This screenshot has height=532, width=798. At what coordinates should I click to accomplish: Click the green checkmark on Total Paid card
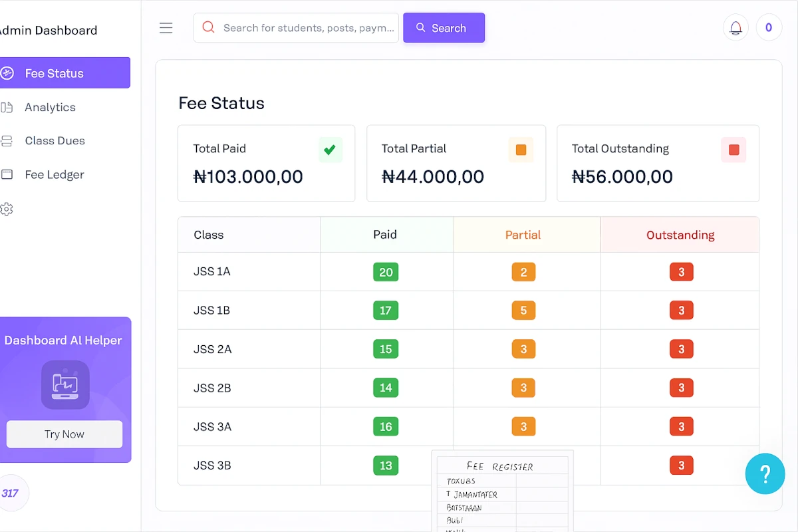(x=330, y=150)
